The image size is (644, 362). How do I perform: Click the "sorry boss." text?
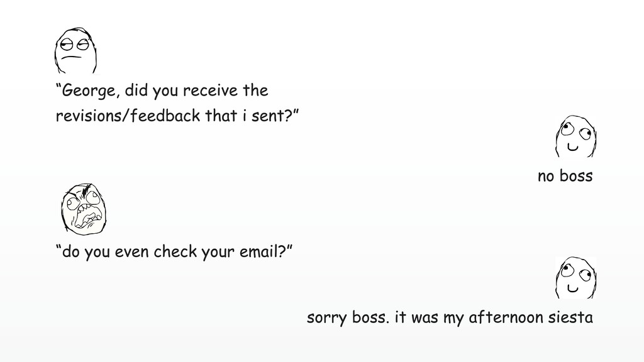coord(347,317)
